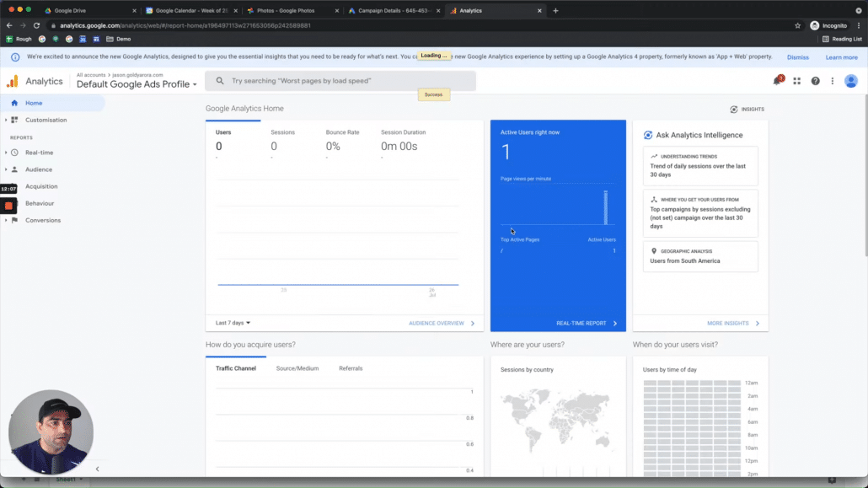Screen dimensions: 868x488
Task: Open the Incognito profile indicator
Action: click(828, 25)
